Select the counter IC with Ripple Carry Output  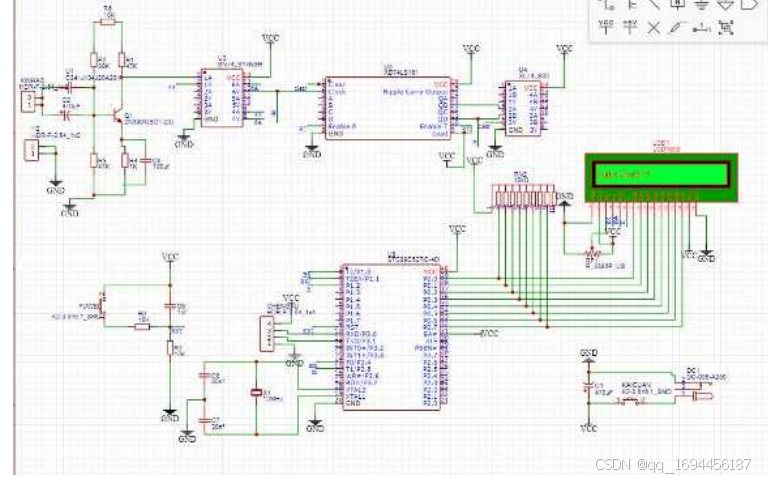[x=388, y=108]
